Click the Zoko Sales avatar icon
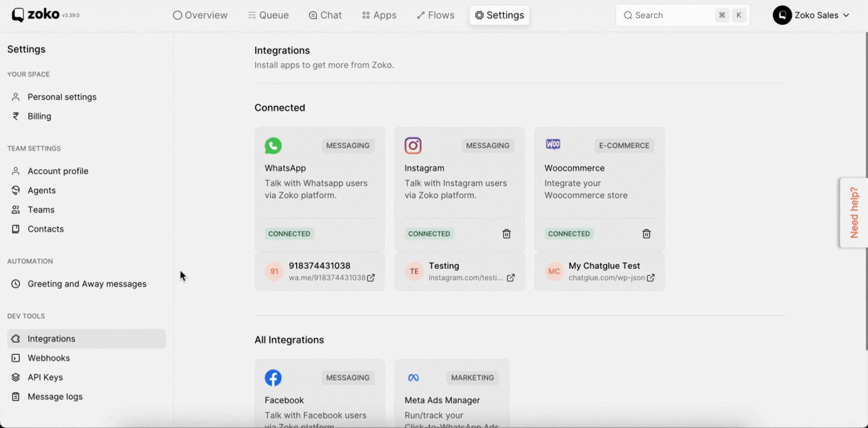The height and width of the screenshot is (428, 868). (782, 15)
